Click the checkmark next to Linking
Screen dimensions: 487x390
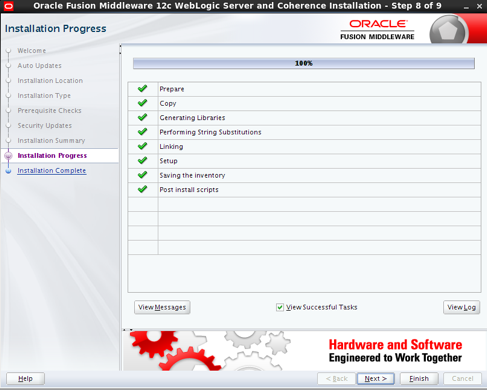pos(143,146)
